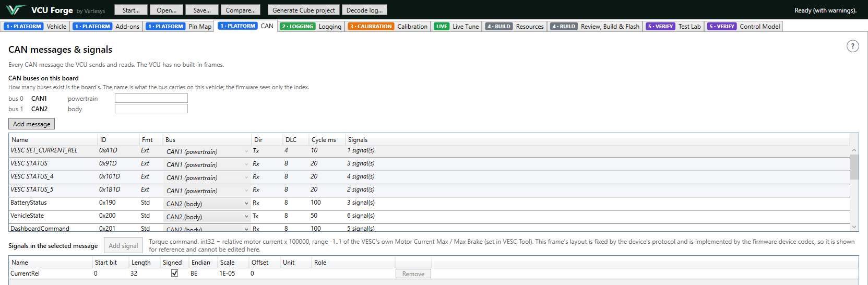This screenshot has height=285, width=868.
Task: Open Bus dropdown for VESC STATUS_4
Action: (207, 177)
